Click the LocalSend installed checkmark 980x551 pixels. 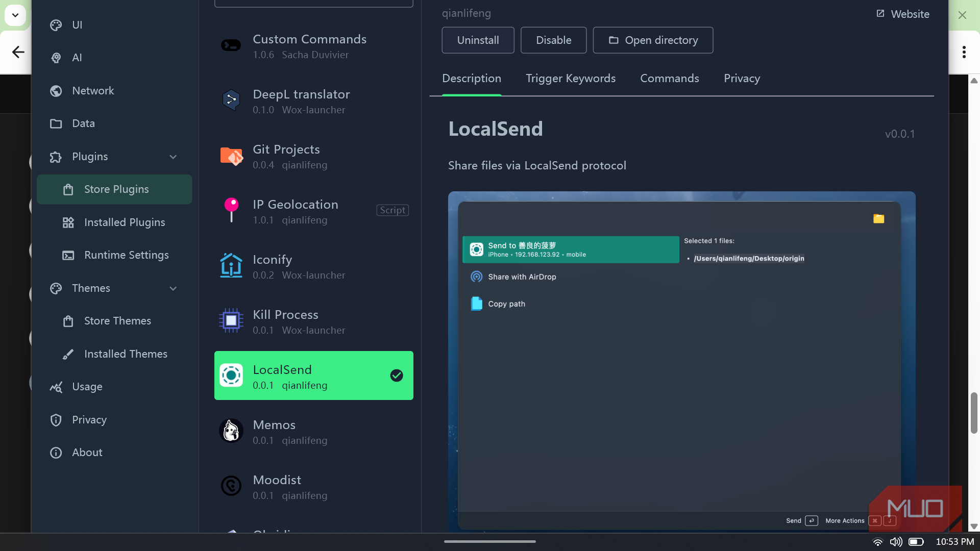397,375
